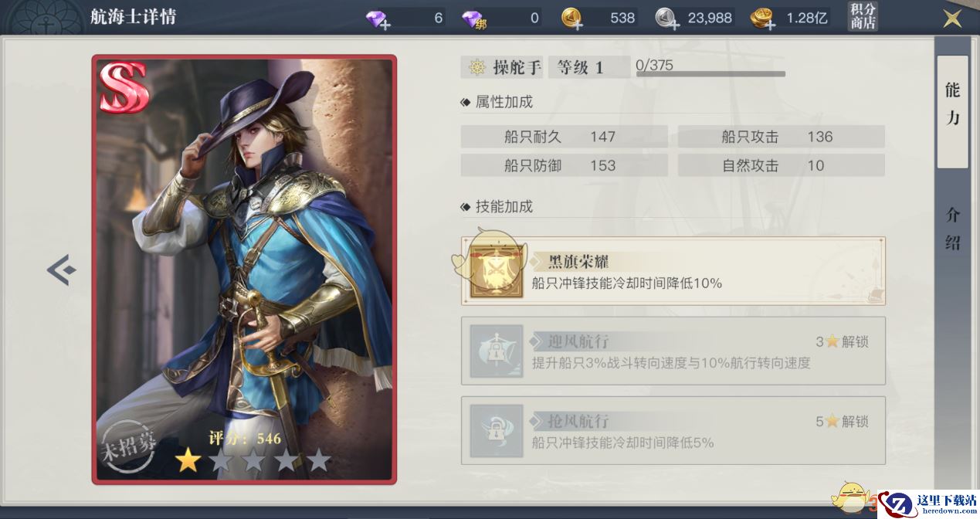The image size is (980, 519).
Task: Click the S rank badge on card
Action: 124,87
